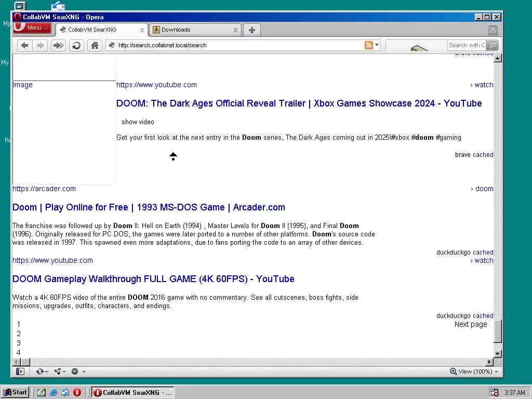Screen dimensions: 532x399
Task: Open the address bar history dropdown
Action: tap(377, 45)
